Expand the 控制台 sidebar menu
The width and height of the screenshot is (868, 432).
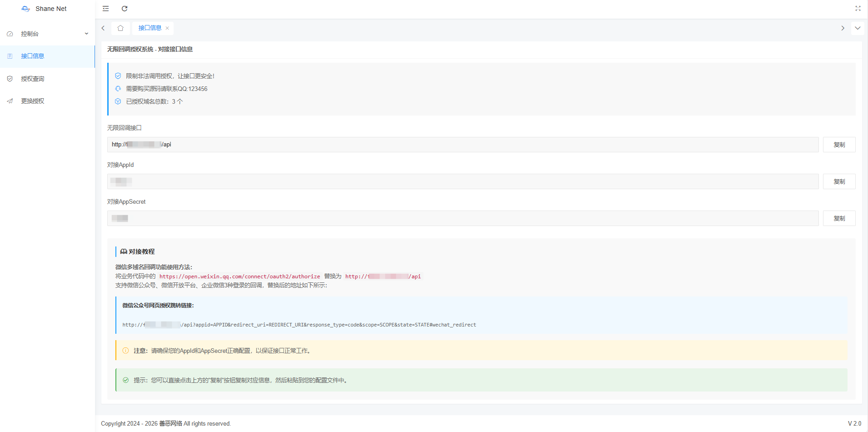click(48, 34)
